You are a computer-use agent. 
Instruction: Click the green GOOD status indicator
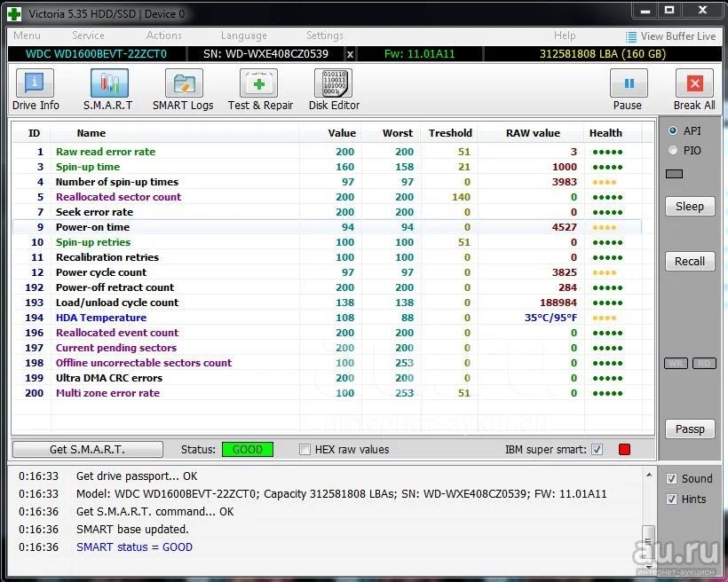click(248, 449)
